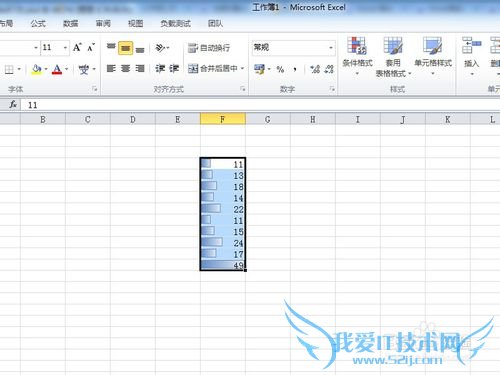Increase the cell indent
Viewport: 500px width, 375px height.
[x=174, y=69]
